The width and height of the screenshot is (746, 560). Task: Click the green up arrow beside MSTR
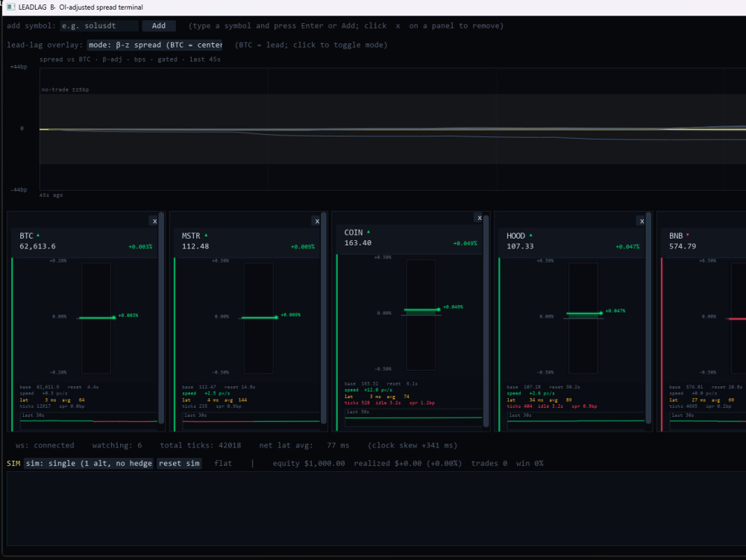tap(206, 235)
